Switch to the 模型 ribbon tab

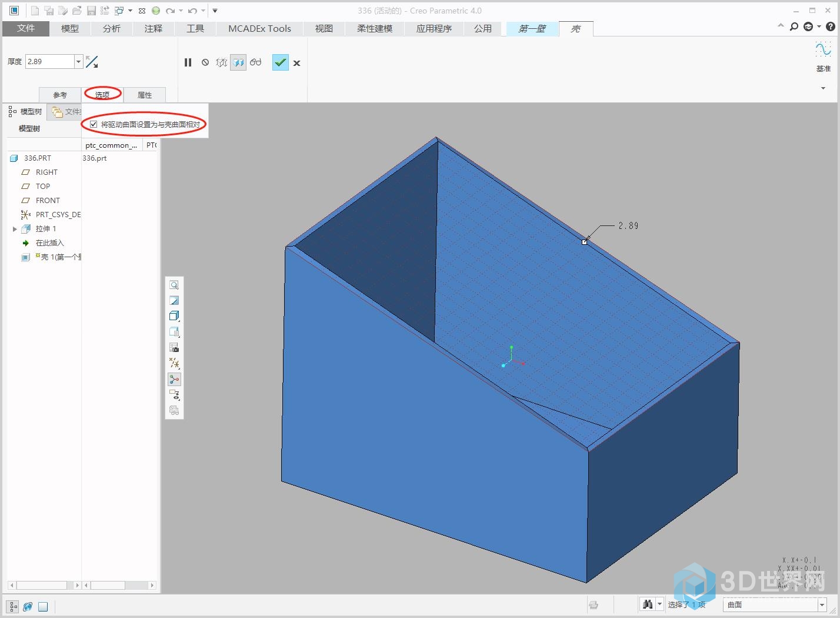coord(70,28)
